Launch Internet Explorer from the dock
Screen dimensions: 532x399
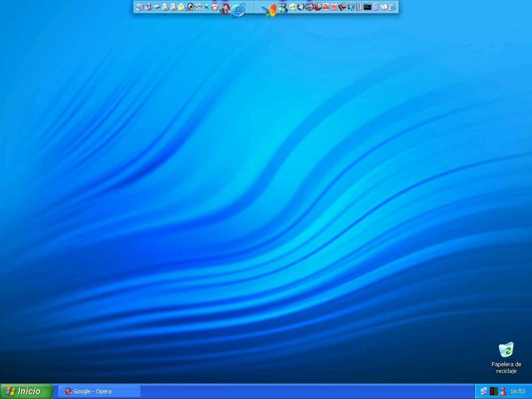239,10
